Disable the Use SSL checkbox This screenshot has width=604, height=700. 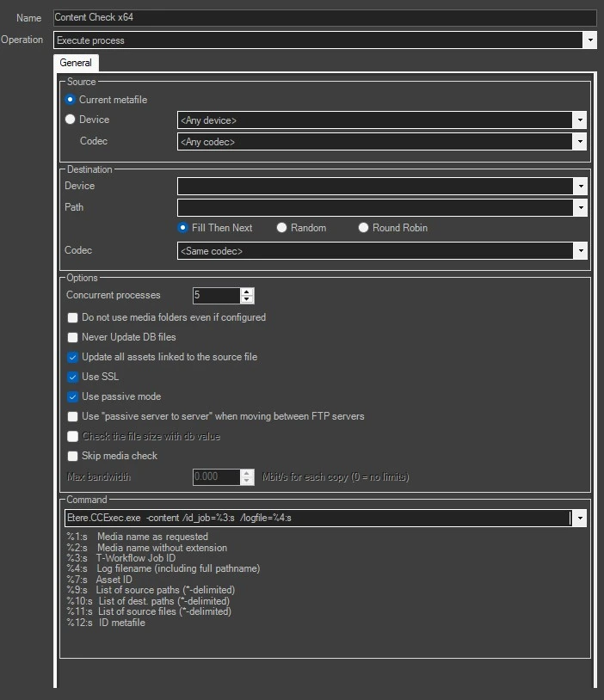(x=73, y=377)
